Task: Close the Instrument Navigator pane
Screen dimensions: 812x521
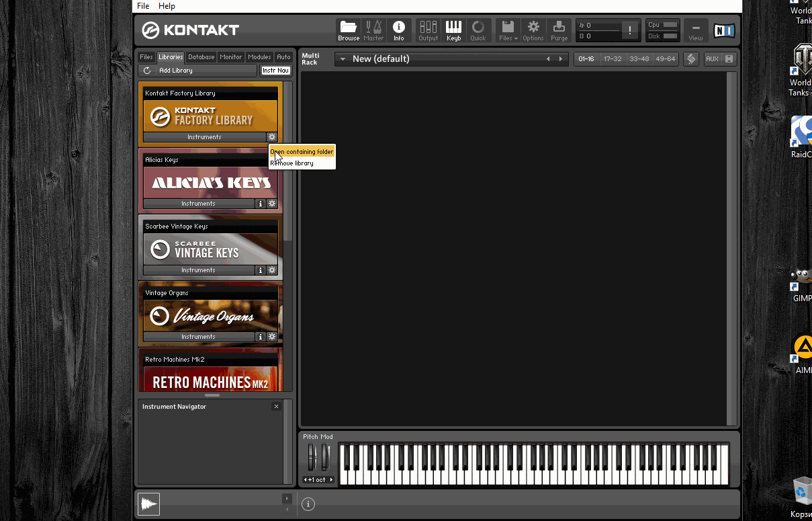Action: pyautogui.click(x=276, y=407)
